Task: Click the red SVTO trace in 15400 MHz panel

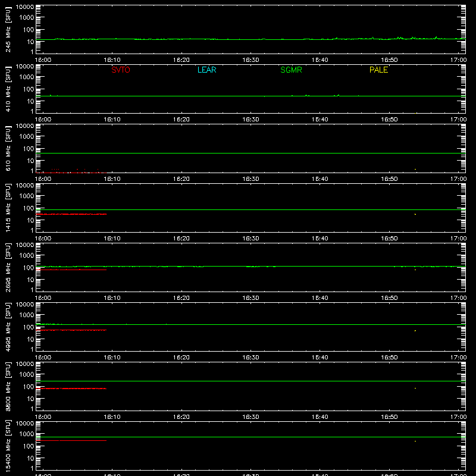Action: [x=71, y=440]
